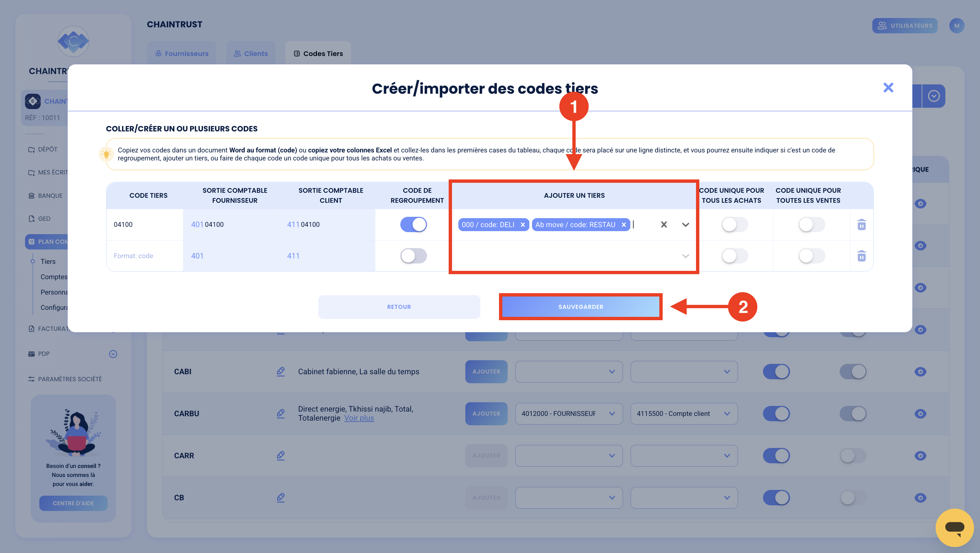The height and width of the screenshot is (553, 980).
Task: Edit the CARBU code with pencil icon
Action: tap(281, 413)
